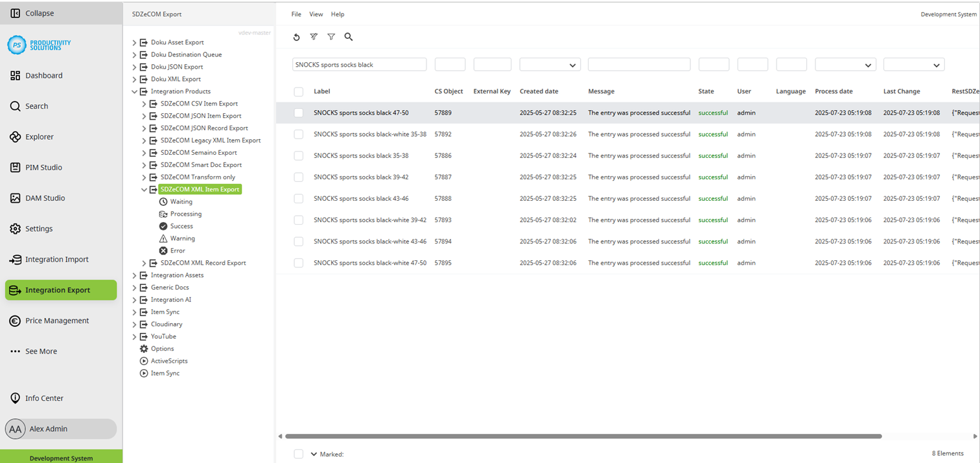Check the row for SNOCKS sports socks black 35-38

[x=298, y=155]
